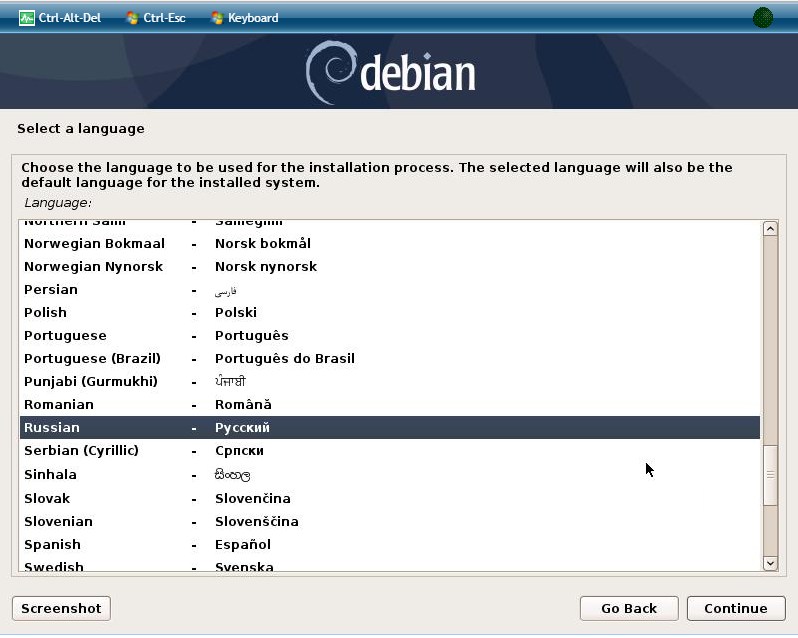Click the language list scroll up arrow
The image size is (798, 638).
pos(770,229)
